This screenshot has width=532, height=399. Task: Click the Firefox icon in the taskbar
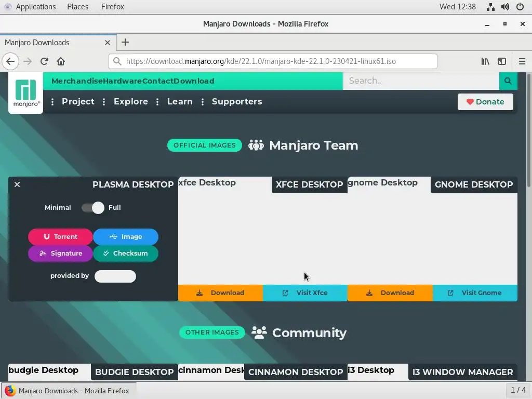point(10,391)
